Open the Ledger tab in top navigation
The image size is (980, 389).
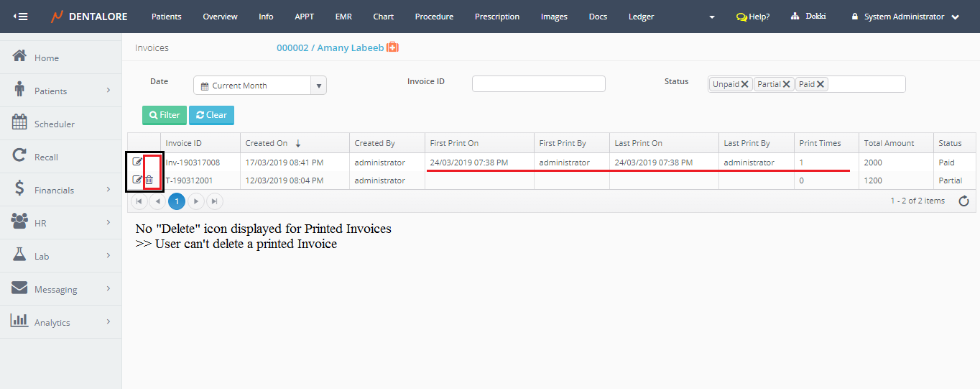641,17
